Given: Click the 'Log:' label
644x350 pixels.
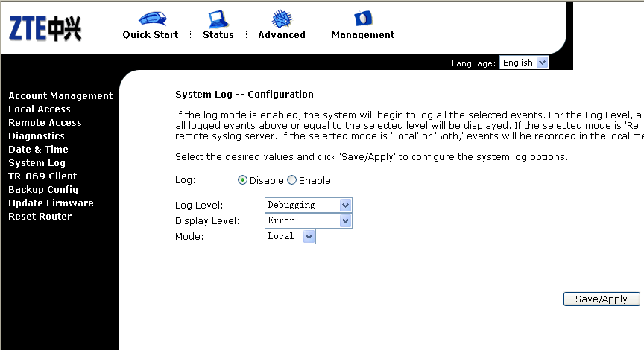Looking at the screenshot, I should coord(186,180).
